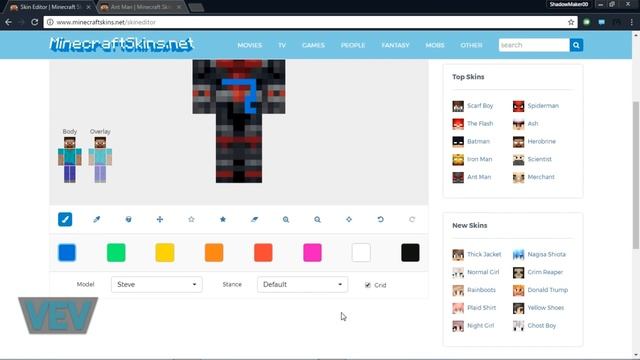Open the Scarf Boy skin thumbnail

[458, 106]
